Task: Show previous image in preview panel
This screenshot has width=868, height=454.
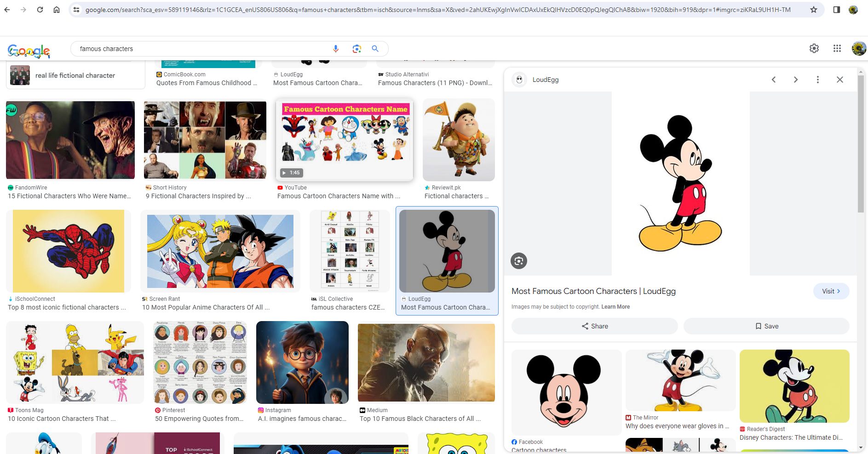Action: pyautogui.click(x=774, y=80)
